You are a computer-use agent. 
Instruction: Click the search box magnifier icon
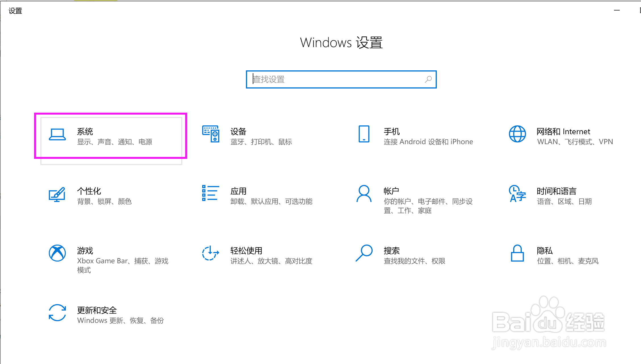tap(428, 79)
